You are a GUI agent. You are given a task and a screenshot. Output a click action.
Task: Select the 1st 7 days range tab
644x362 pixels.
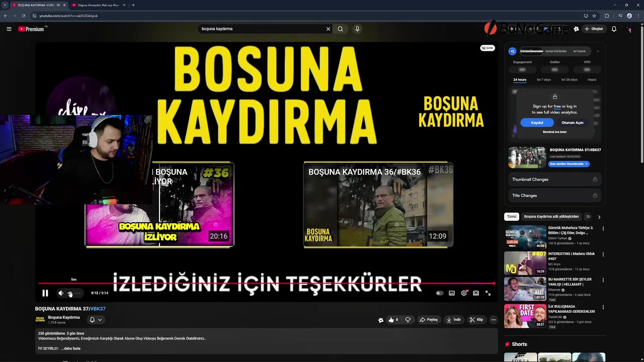click(x=543, y=80)
